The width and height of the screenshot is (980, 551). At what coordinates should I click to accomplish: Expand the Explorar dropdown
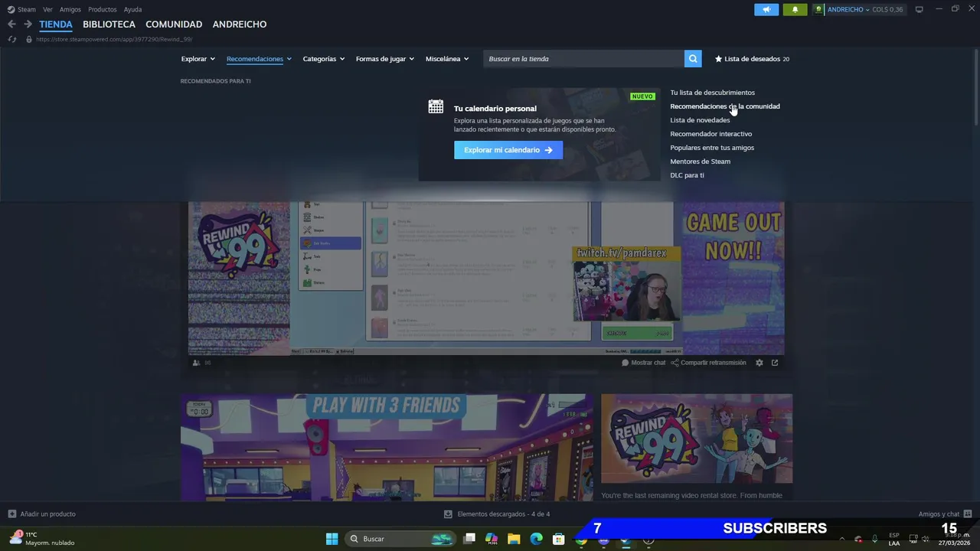click(198, 59)
